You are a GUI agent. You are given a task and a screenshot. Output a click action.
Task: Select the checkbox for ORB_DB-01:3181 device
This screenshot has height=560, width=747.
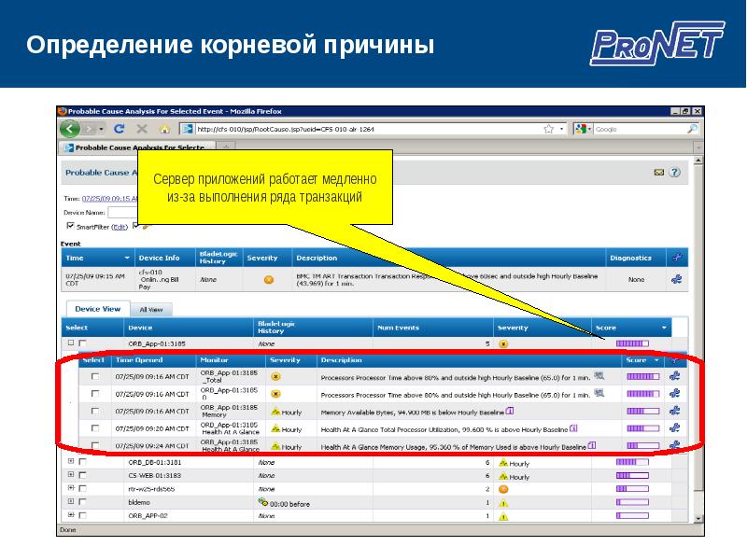pyautogui.click(x=82, y=461)
